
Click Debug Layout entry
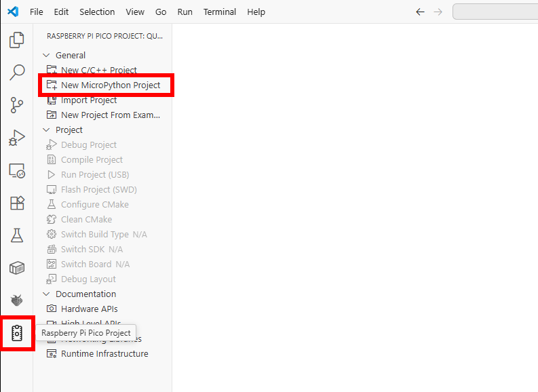click(x=103, y=279)
